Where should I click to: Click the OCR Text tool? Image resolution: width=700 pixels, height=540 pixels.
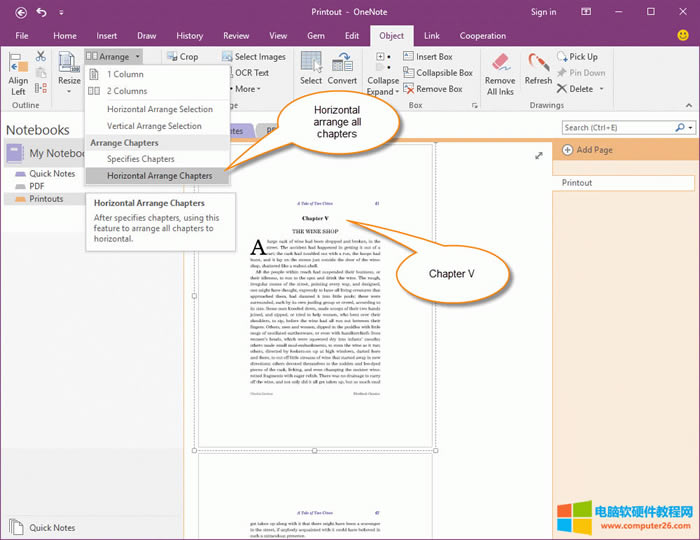click(x=246, y=73)
